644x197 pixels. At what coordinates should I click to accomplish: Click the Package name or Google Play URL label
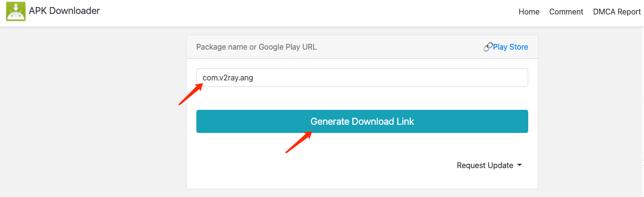[256, 47]
